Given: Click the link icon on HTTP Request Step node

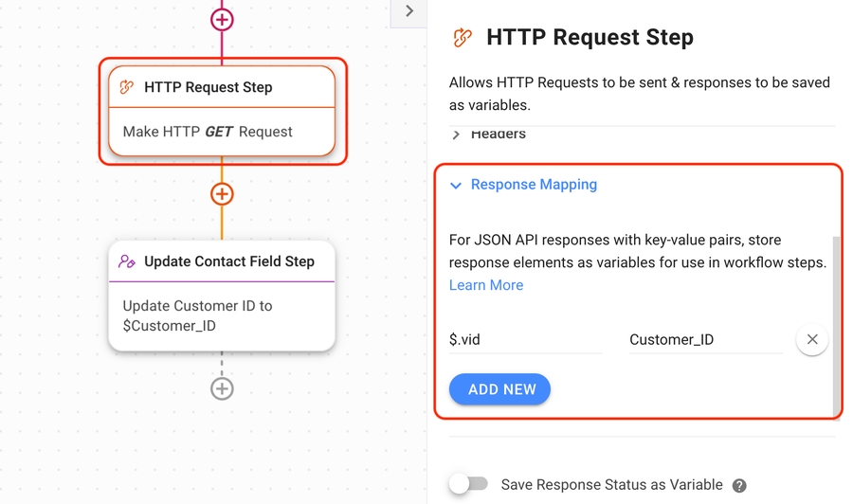Looking at the screenshot, I should click(127, 87).
